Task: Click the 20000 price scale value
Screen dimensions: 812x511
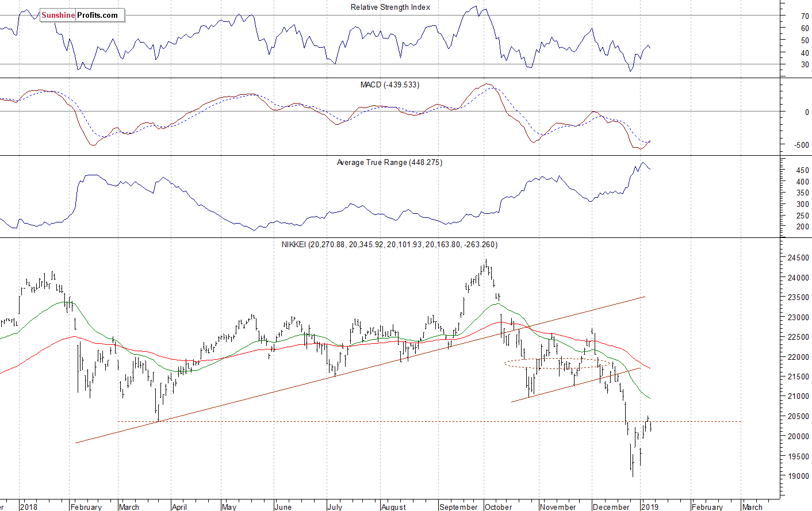Action: (798, 436)
